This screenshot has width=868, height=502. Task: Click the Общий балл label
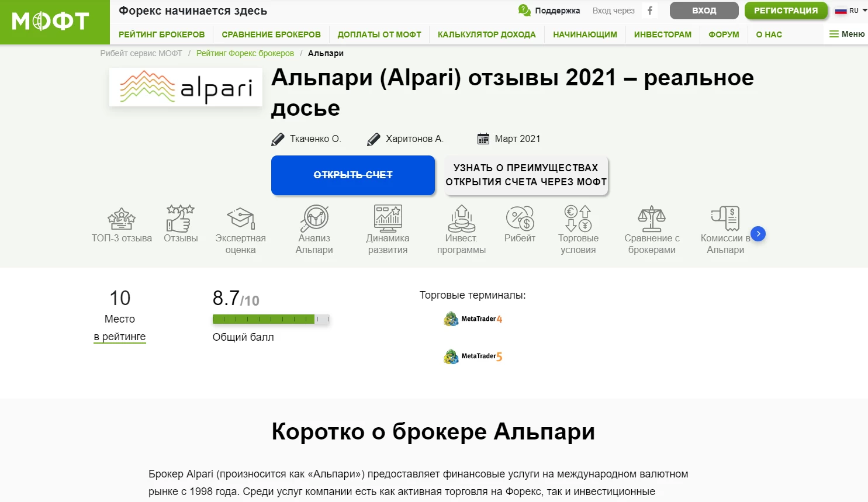pos(243,337)
